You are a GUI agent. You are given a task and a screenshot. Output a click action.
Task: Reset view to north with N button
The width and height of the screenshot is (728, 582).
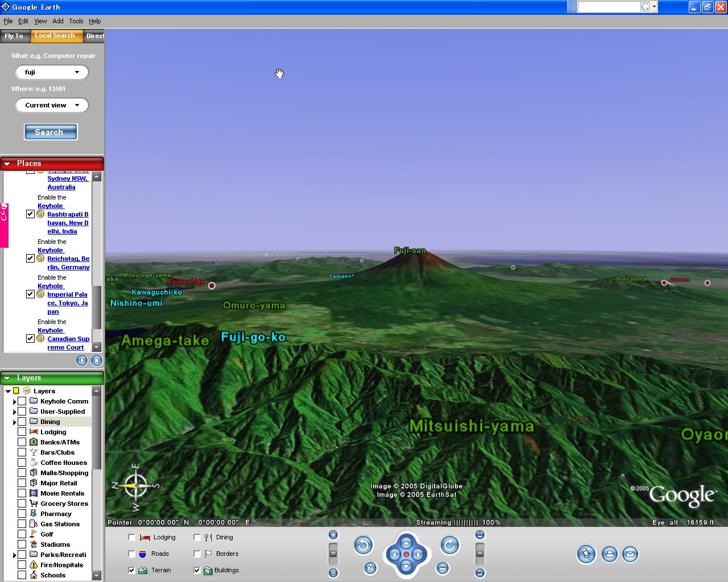click(370, 568)
